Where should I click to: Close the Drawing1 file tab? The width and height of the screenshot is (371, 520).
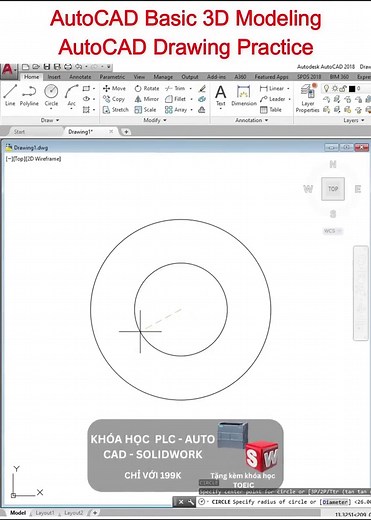point(111,132)
